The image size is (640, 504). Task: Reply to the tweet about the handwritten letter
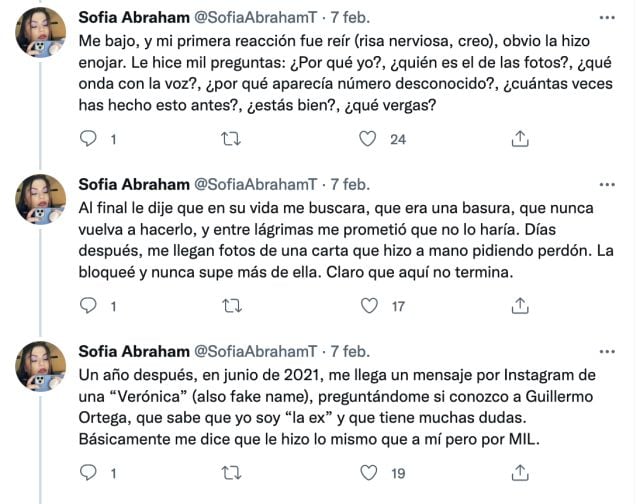89,305
